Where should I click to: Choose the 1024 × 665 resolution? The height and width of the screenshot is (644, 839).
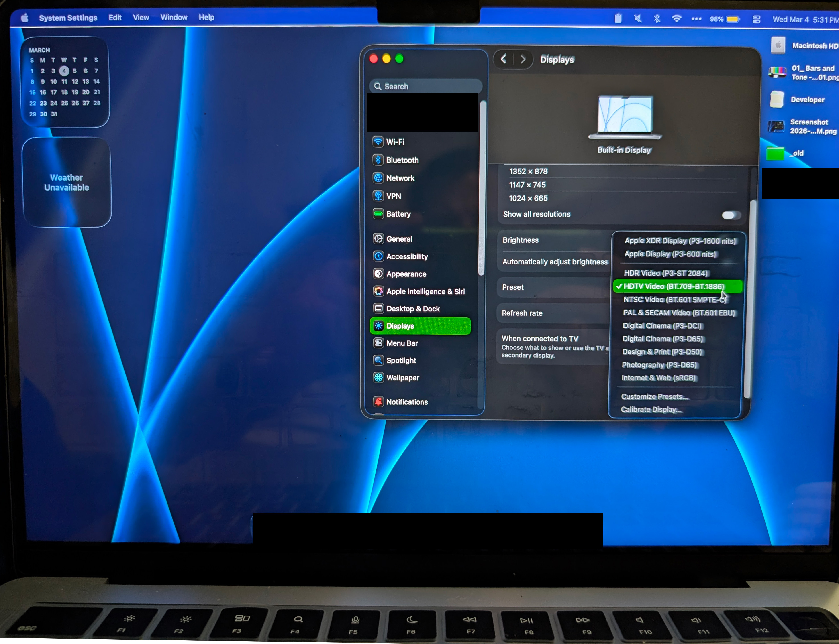pyautogui.click(x=528, y=198)
